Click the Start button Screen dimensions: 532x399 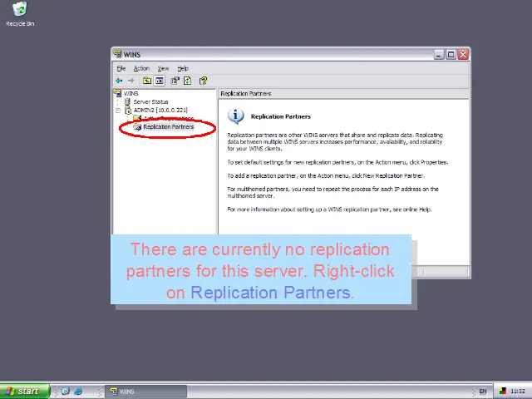22,391
